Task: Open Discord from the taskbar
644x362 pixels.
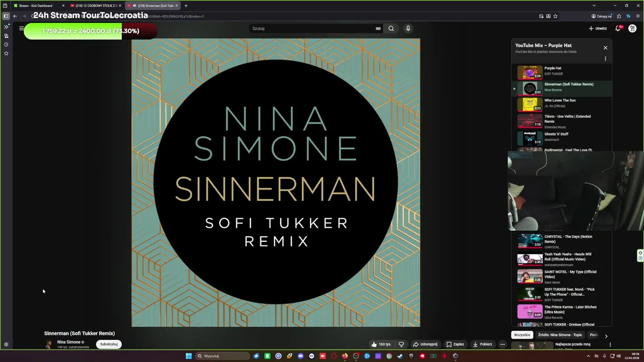Action: [x=300, y=356]
